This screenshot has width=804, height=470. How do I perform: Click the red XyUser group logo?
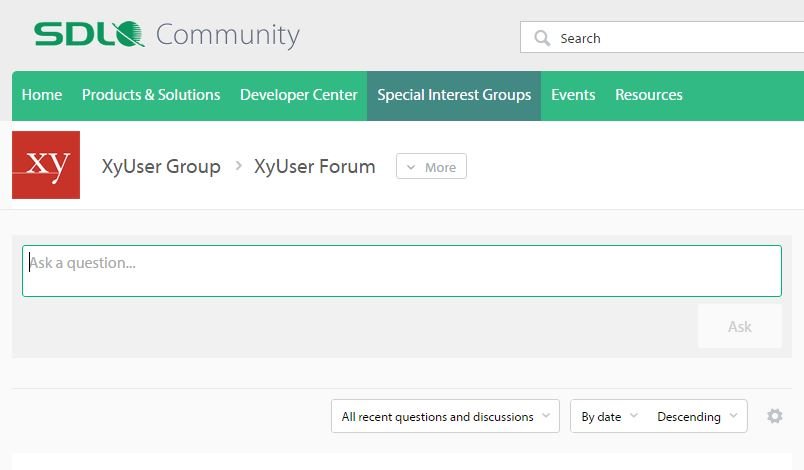[46, 165]
